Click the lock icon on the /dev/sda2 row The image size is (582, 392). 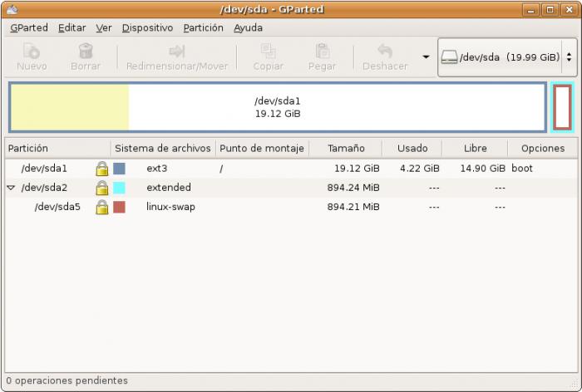[x=102, y=188]
